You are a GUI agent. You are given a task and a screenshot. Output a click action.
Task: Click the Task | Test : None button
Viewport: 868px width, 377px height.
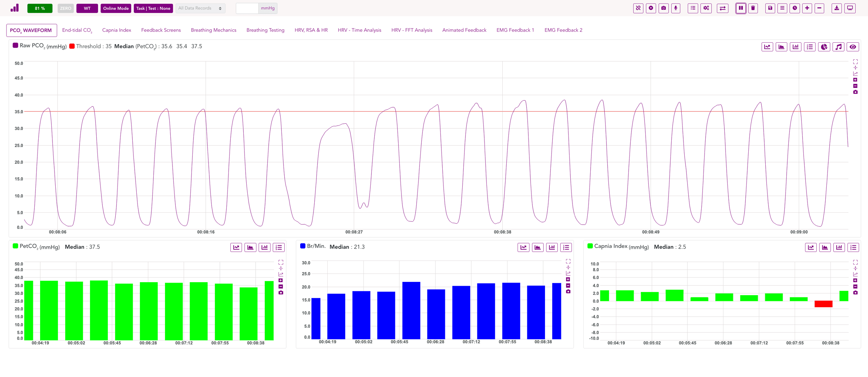pos(153,8)
